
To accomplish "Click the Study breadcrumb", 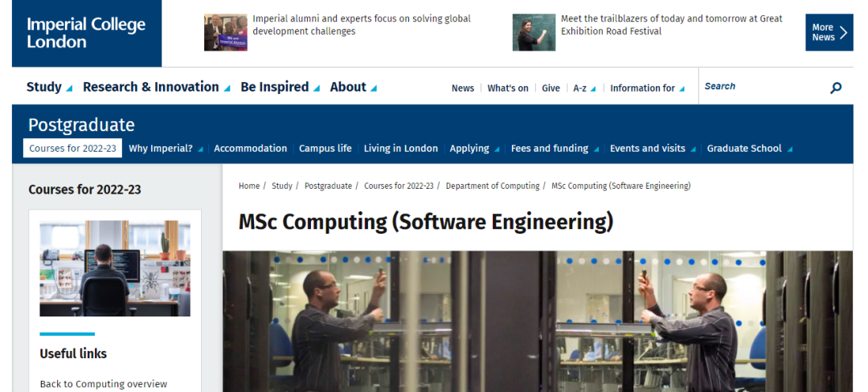I will (x=282, y=186).
